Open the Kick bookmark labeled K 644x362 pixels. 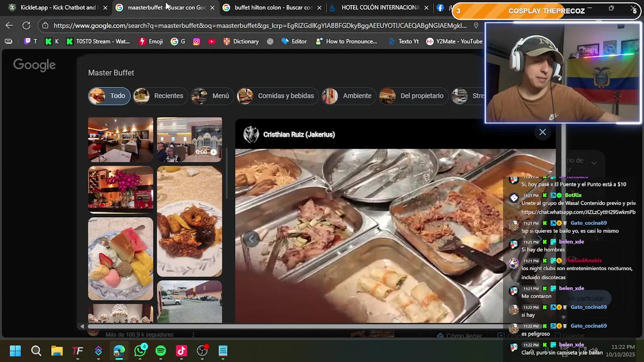(x=52, y=41)
